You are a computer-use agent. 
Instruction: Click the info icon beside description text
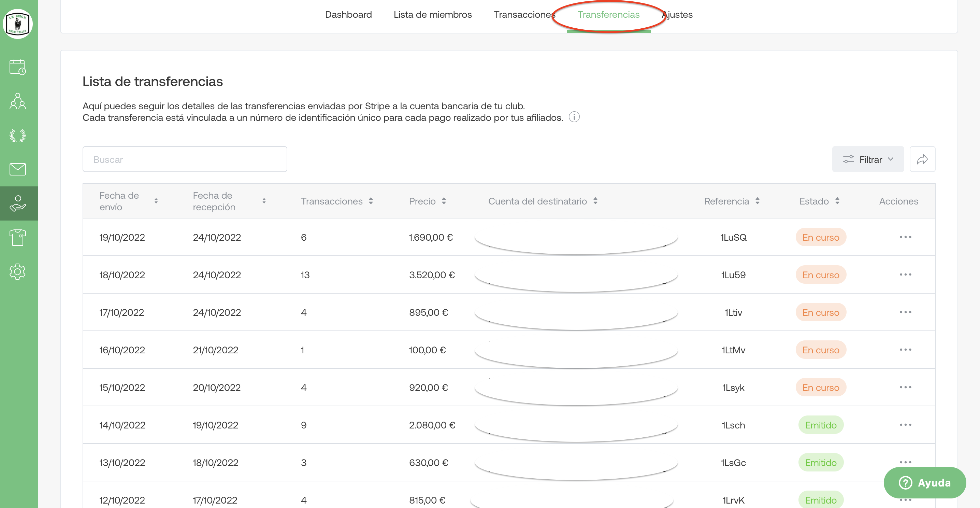pos(574,117)
